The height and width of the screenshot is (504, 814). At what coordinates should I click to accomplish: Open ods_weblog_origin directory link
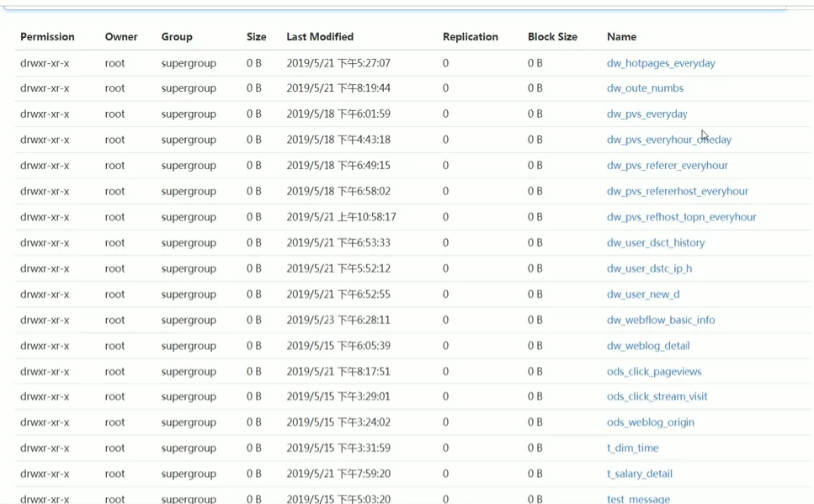[x=651, y=422]
